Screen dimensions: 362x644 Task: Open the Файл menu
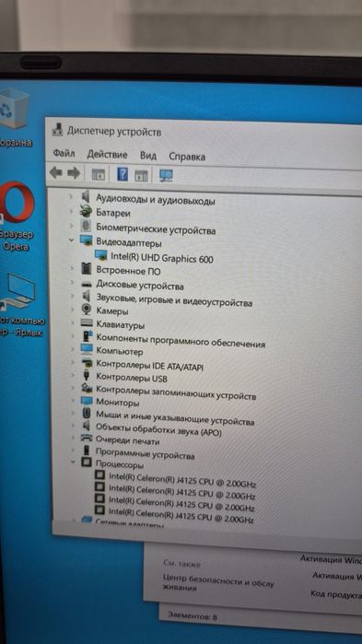[x=64, y=154]
